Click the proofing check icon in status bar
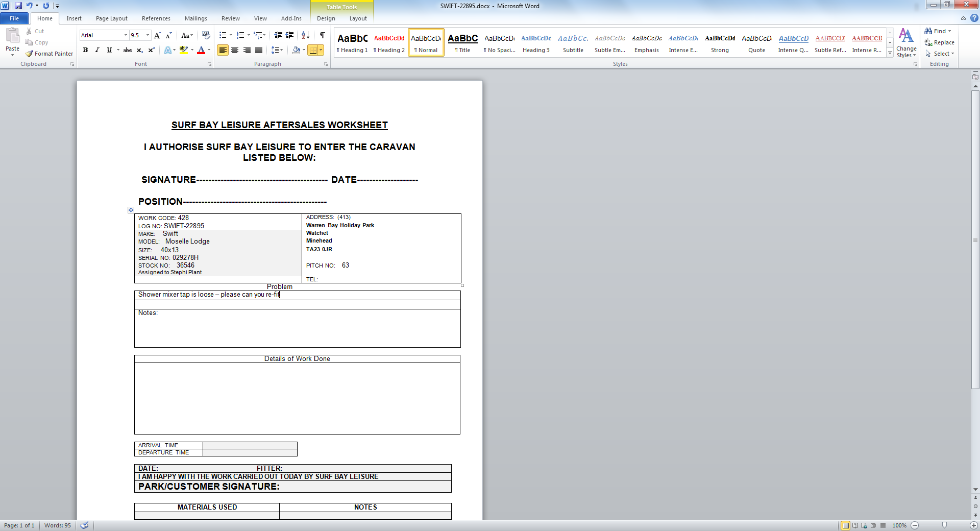The height and width of the screenshot is (531, 980). (x=85, y=525)
